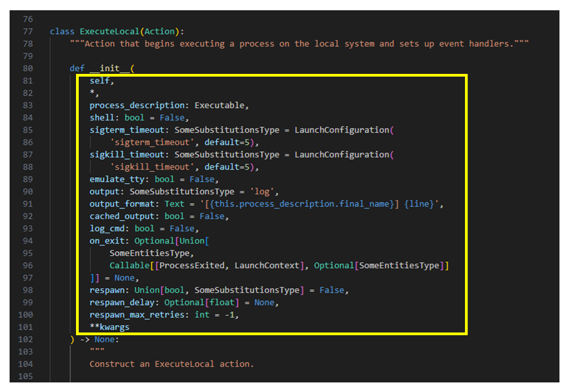
Task: Click the sigterm_timeout parameter name on line 85
Action: (127, 130)
